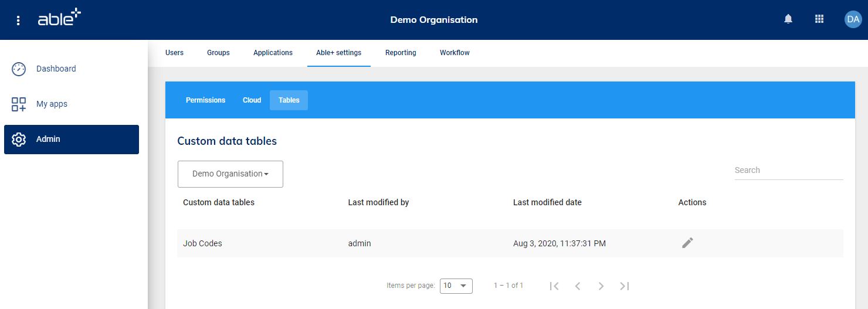Screen dimensions: 868x309
Task: Click the Search input field
Action: click(788, 170)
